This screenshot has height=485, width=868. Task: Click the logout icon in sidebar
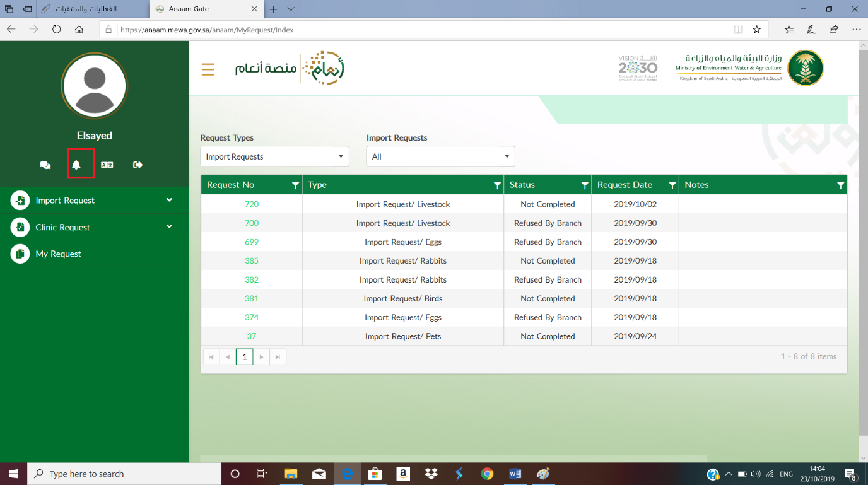138,165
